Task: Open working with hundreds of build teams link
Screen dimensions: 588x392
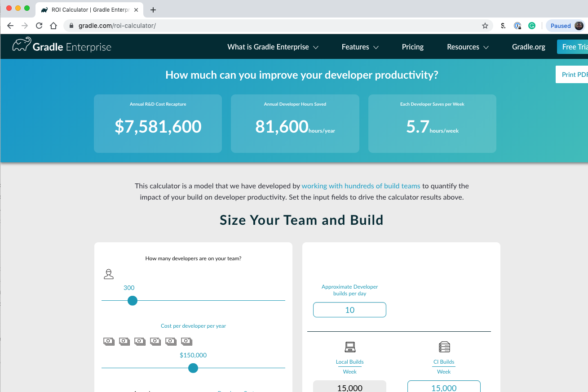Action: 361,186
